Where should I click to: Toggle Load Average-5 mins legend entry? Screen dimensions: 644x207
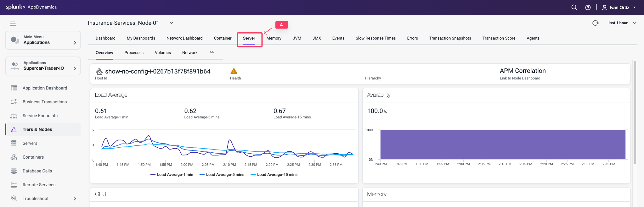[222, 175]
